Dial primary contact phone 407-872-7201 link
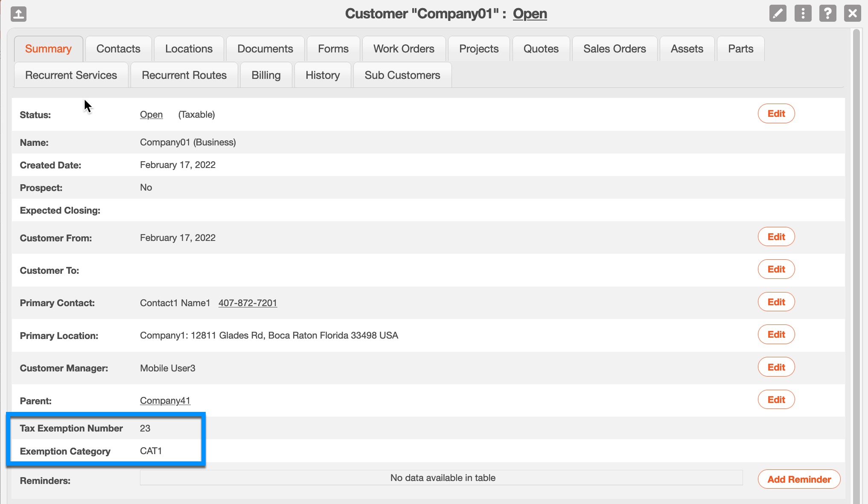The width and height of the screenshot is (868, 504). pyautogui.click(x=248, y=303)
